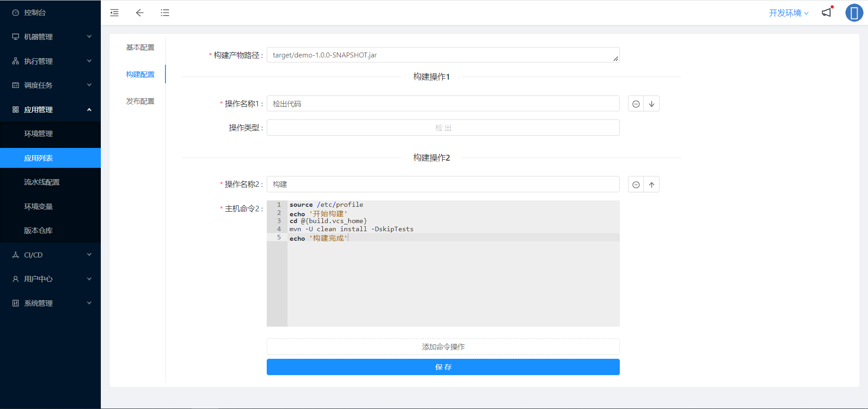Expand the 系统管理 menu chevron
This screenshot has width=868, height=409.
(x=89, y=303)
